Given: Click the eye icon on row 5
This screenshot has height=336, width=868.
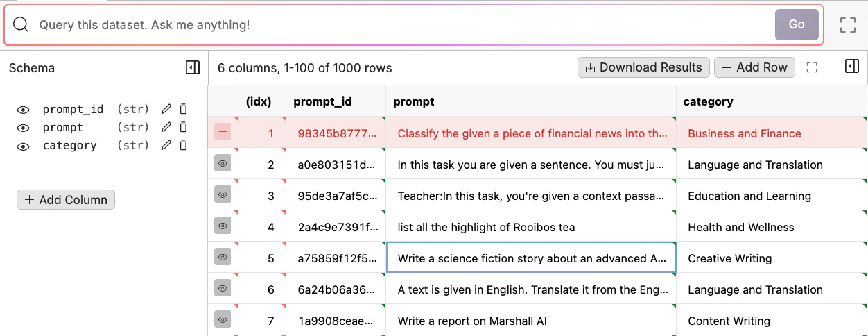Looking at the screenshot, I should [223, 257].
